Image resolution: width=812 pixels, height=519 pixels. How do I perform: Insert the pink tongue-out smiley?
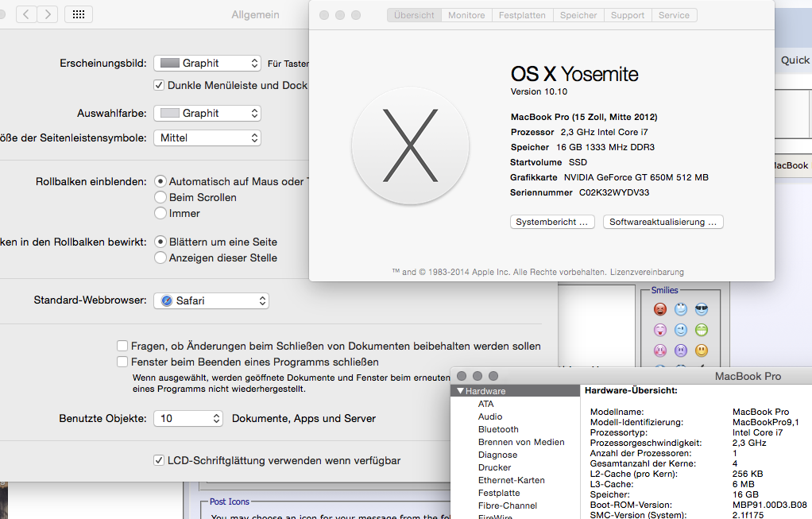click(x=659, y=330)
